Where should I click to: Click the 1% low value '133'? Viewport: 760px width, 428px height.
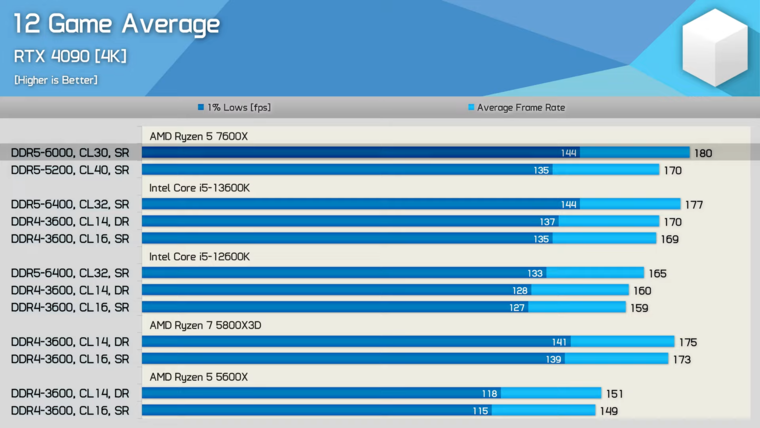536,273
